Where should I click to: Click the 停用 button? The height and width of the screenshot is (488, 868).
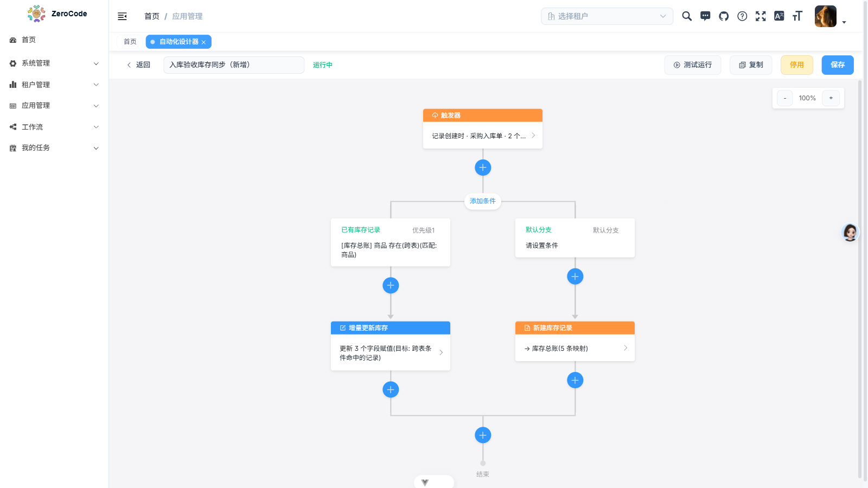797,65
